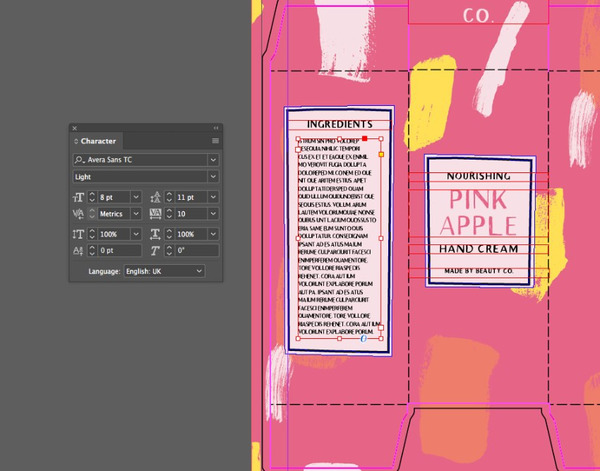Viewport: 600px width, 471px height.
Task: Expand the Avera Sans TC font dropdown
Action: coord(213,160)
